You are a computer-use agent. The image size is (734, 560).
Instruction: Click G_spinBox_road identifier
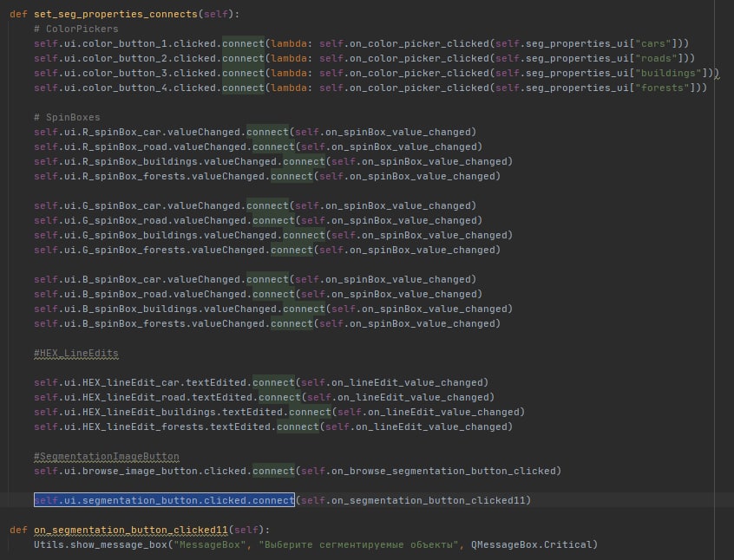pyautogui.click(x=125, y=220)
